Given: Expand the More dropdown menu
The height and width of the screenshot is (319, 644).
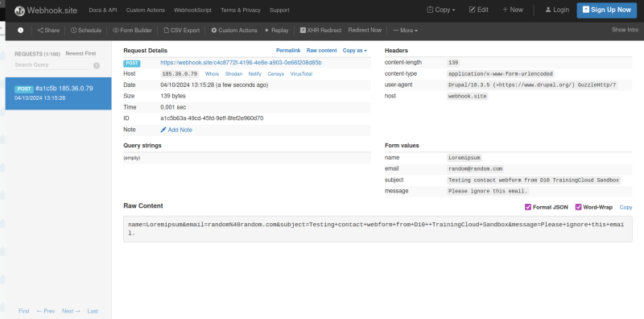Looking at the screenshot, I should (x=406, y=30).
